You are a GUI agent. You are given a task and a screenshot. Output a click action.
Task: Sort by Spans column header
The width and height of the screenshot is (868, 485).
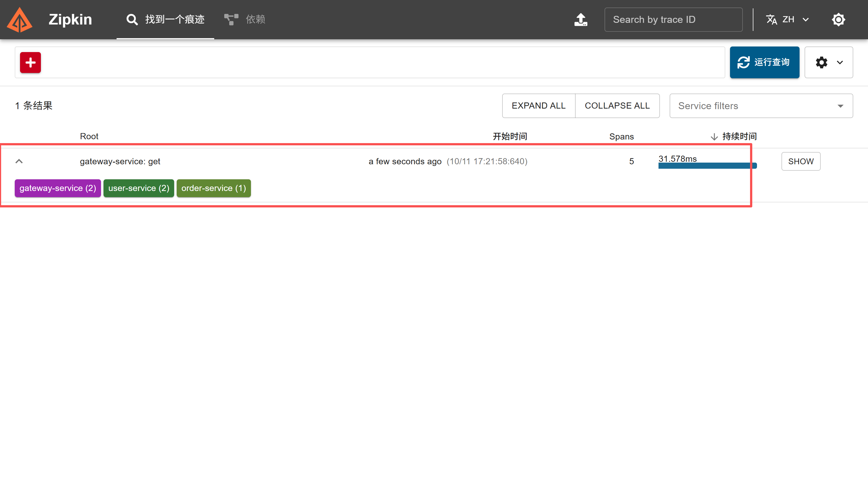pos(621,136)
